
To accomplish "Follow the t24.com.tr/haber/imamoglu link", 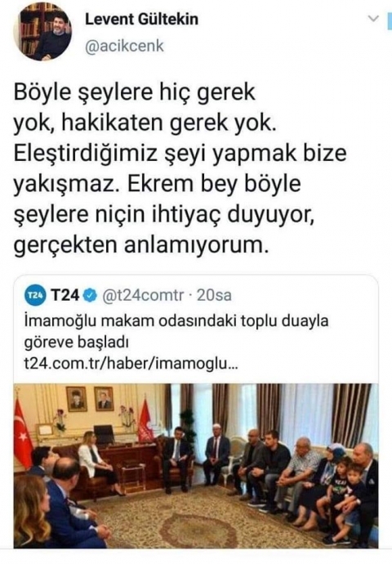I will click(x=131, y=364).
